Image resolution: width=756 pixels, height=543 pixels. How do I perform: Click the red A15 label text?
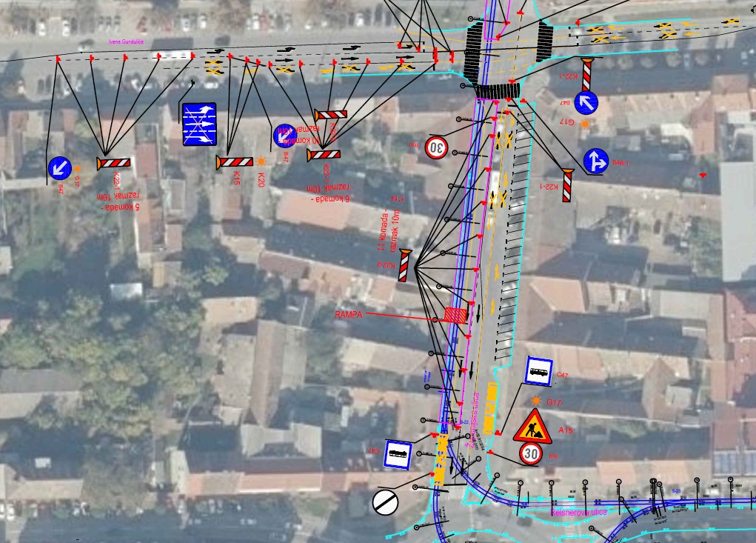(x=566, y=430)
